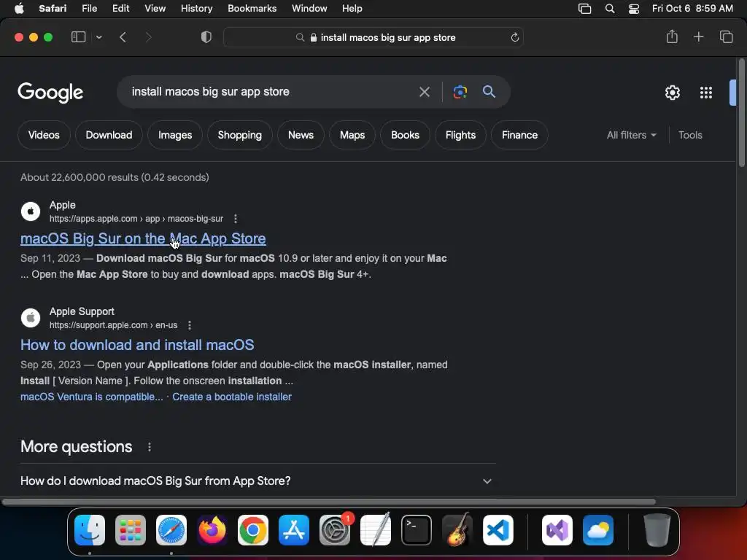Image resolution: width=747 pixels, height=560 pixels.
Task: Switch to Images results
Action: point(175,135)
